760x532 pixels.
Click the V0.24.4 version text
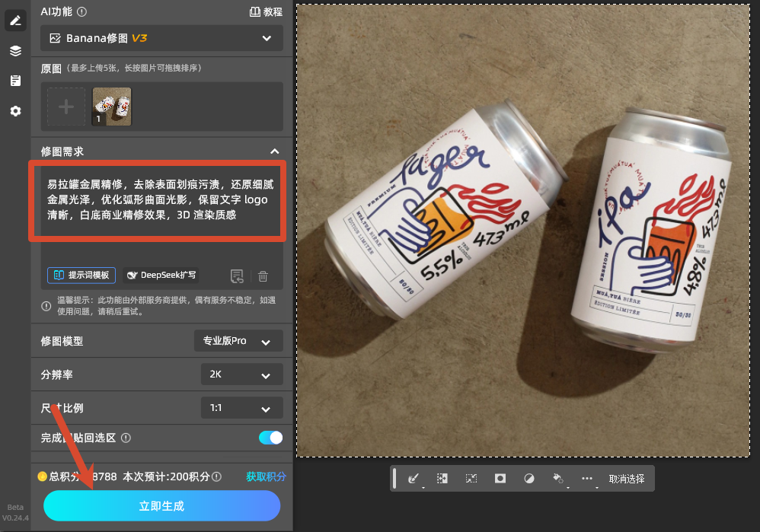click(15, 518)
